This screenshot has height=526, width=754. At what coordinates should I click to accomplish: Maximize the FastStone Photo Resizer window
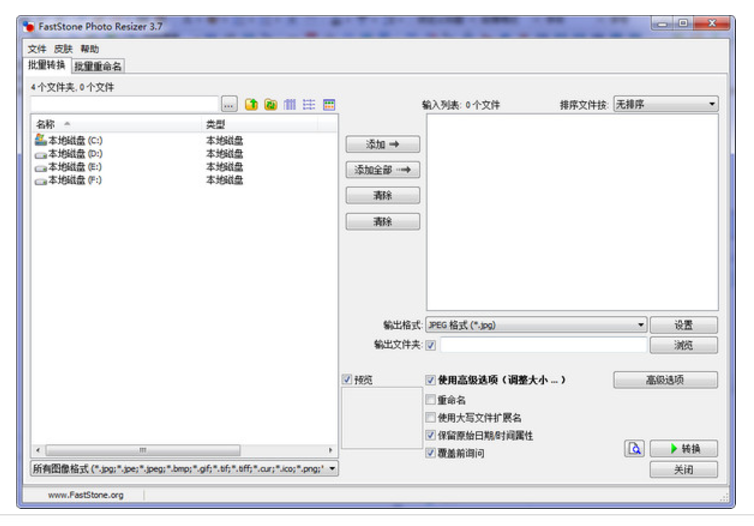(x=683, y=24)
